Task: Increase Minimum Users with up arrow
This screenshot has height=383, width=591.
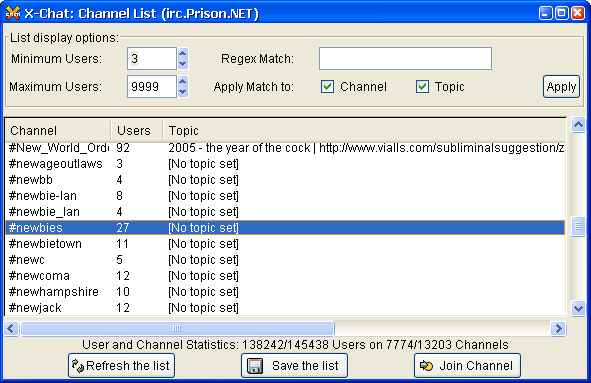Action: (x=183, y=53)
